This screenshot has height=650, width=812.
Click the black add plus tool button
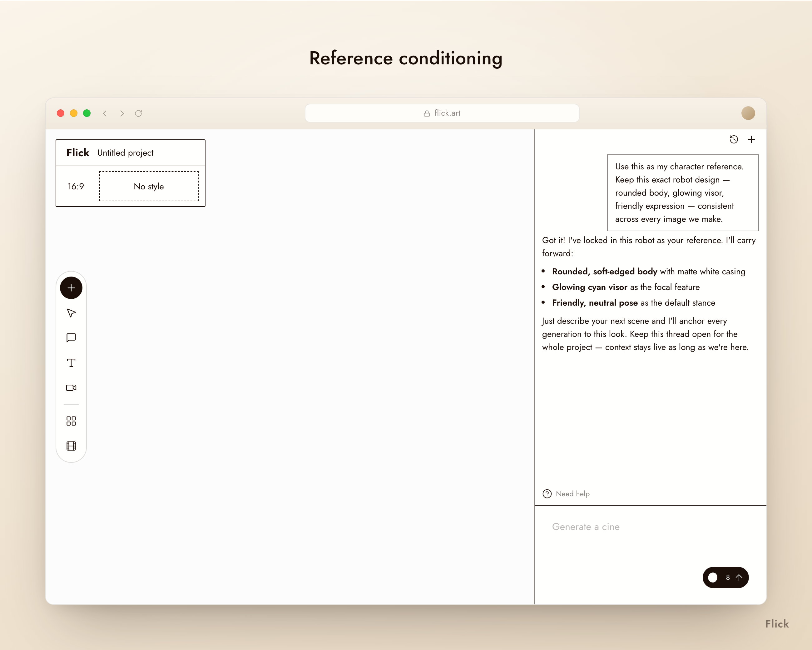pyautogui.click(x=71, y=288)
